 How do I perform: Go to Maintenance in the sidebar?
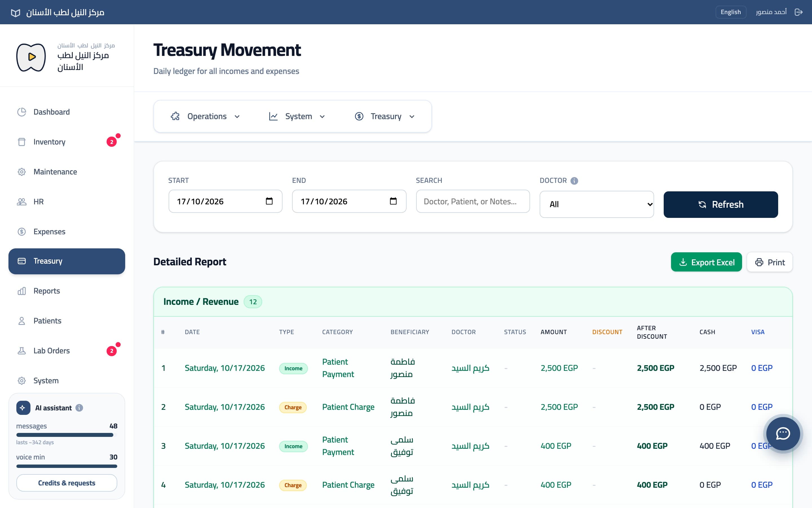click(67, 172)
